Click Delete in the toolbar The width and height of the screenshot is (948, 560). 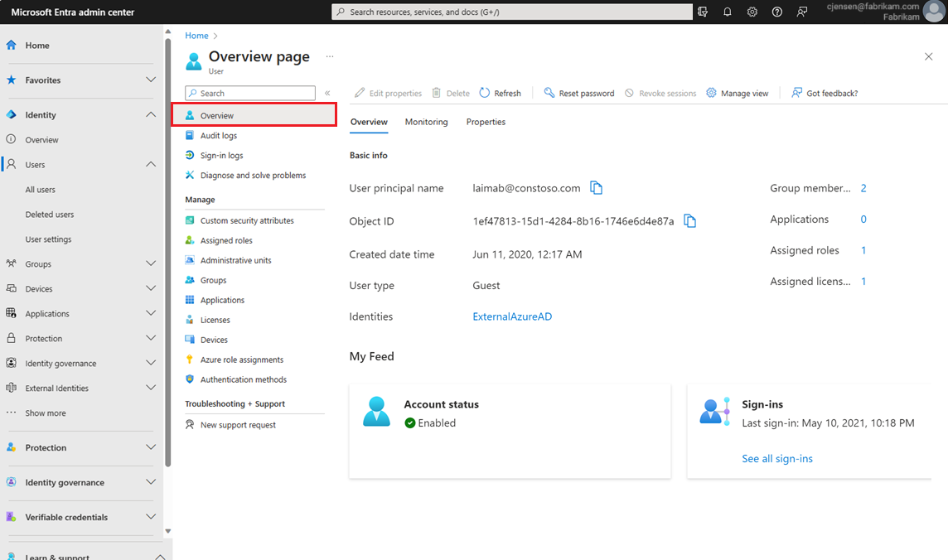(x=451, y=93)
